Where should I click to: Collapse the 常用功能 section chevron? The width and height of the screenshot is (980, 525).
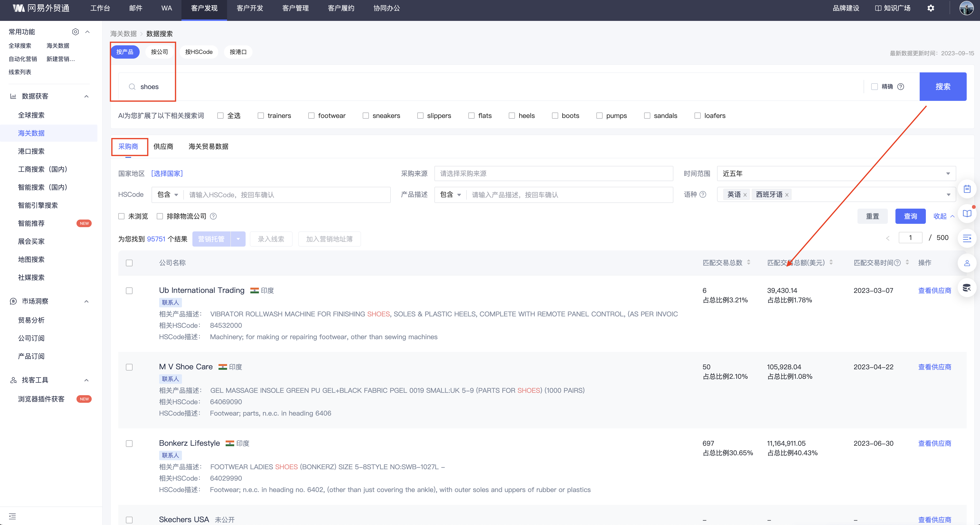click(x=87, y=32)
